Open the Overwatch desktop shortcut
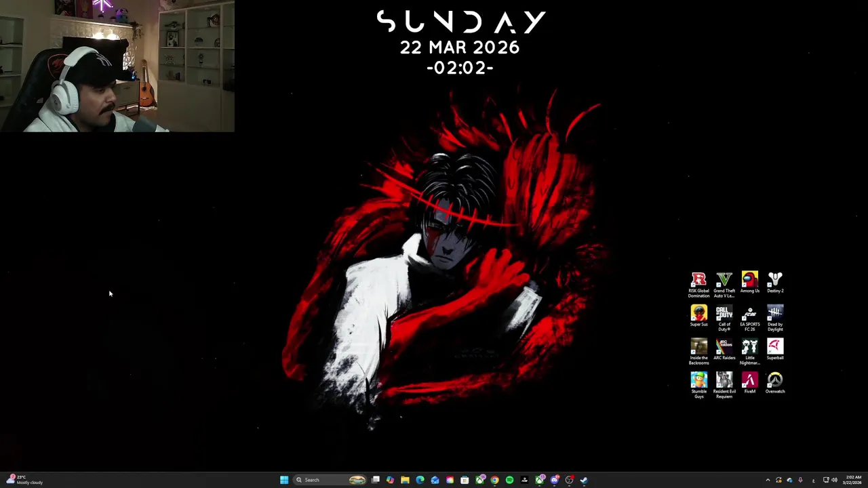The height and width of the screenshot is (488, 868). [x=775, y=383]
